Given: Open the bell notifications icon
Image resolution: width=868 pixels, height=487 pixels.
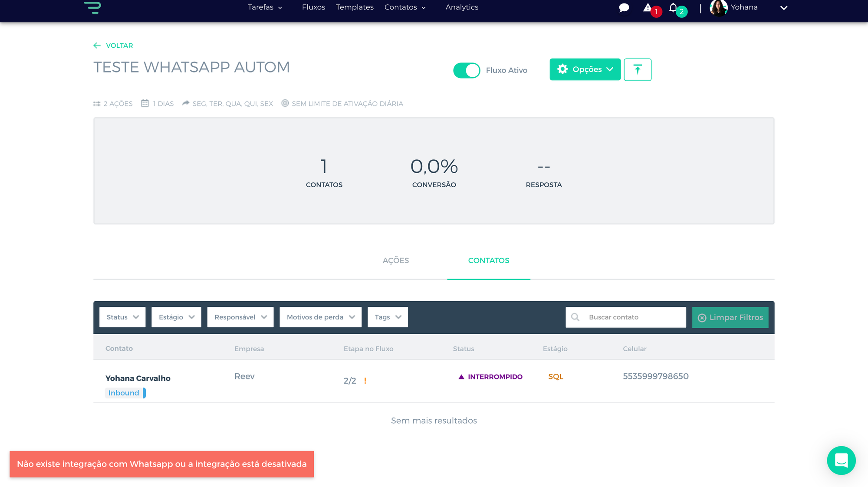Looking at the screenshot, I should (x=673, y=8).
